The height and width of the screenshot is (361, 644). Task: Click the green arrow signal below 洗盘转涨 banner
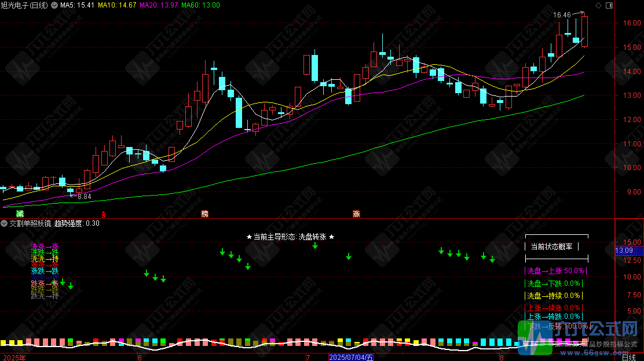click(x=315, y=246)
